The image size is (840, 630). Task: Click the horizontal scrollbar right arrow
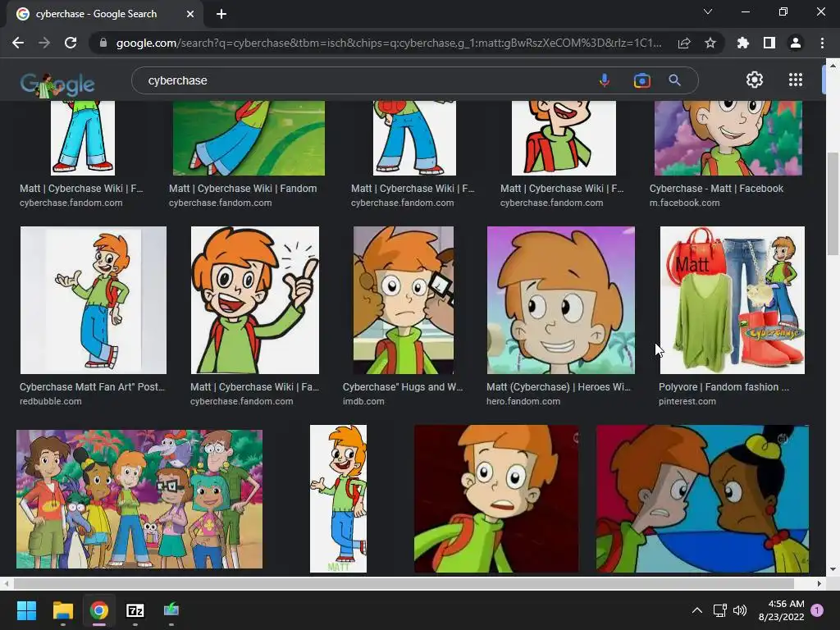(819, 583)
